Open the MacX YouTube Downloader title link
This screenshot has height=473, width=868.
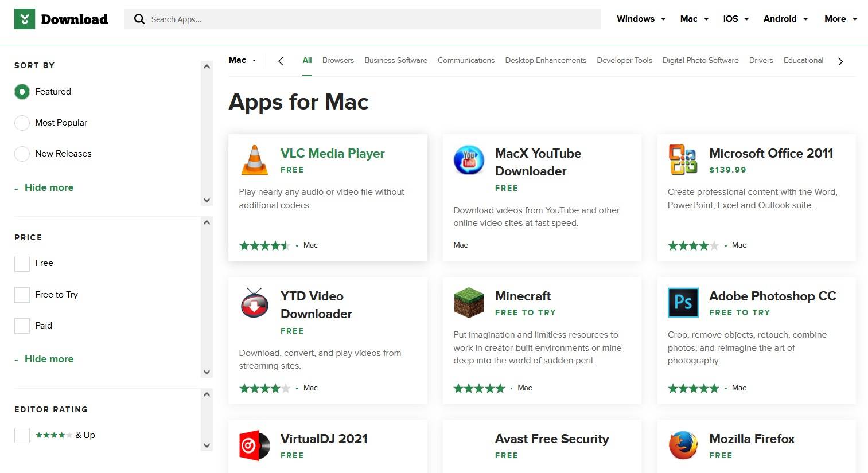point(538,162)
